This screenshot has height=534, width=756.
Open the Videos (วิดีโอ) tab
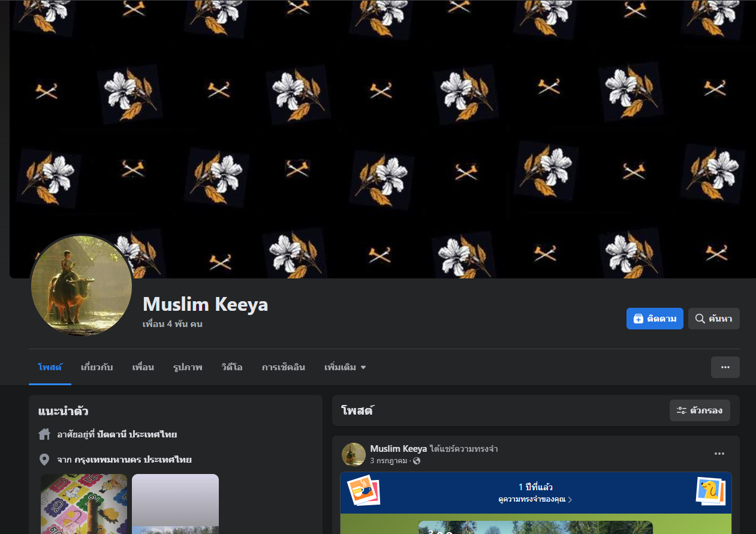(232, 367)
